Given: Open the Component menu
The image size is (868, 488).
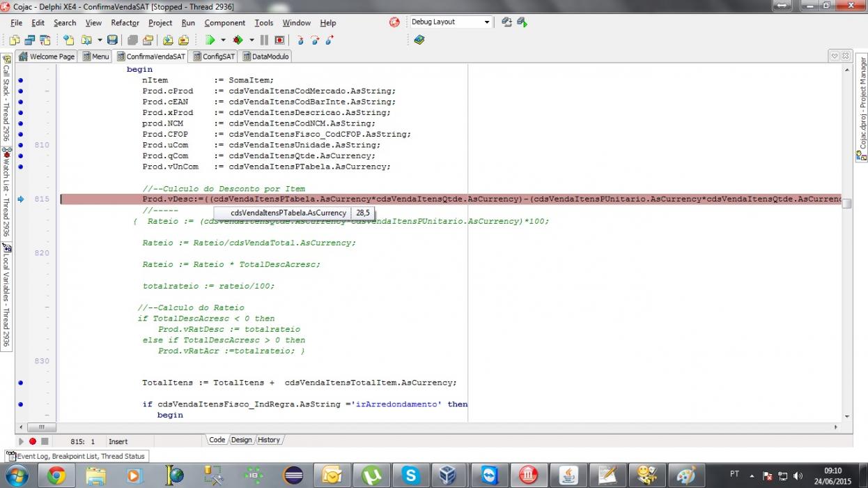Looking at the screenshot, I should (x=224, y=23).
